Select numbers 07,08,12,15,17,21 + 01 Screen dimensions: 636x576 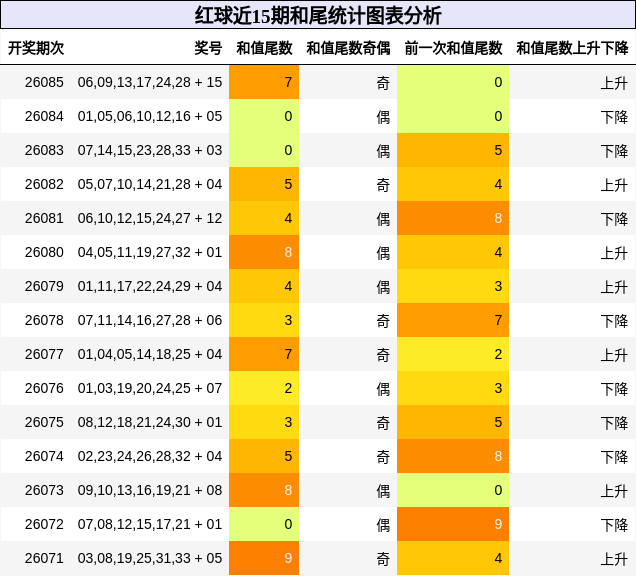[x=150, y=524]
